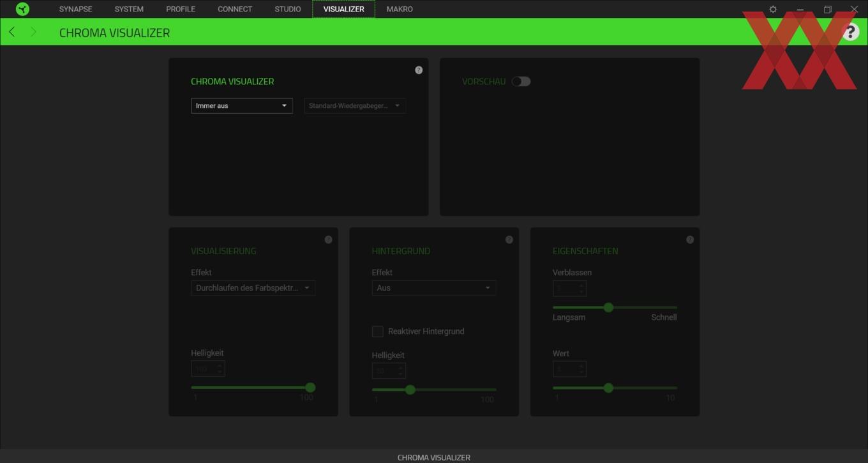Select the VISUALIZER tab
Image resolution: width=868 pixels, height=463 pixels.
point(343,9)
